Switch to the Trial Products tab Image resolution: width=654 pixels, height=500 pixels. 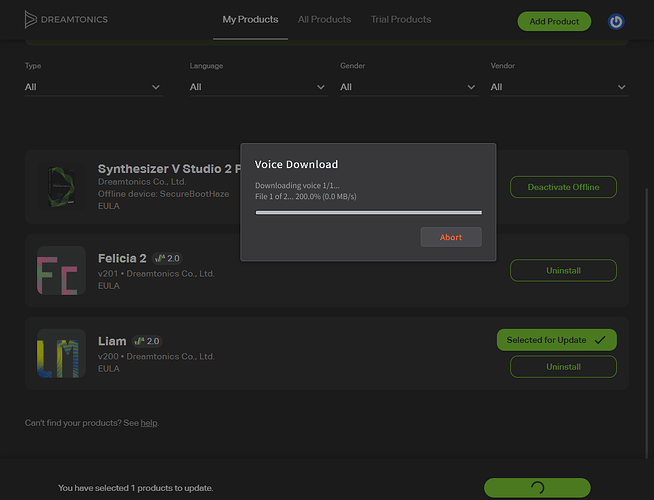point(401,20)
